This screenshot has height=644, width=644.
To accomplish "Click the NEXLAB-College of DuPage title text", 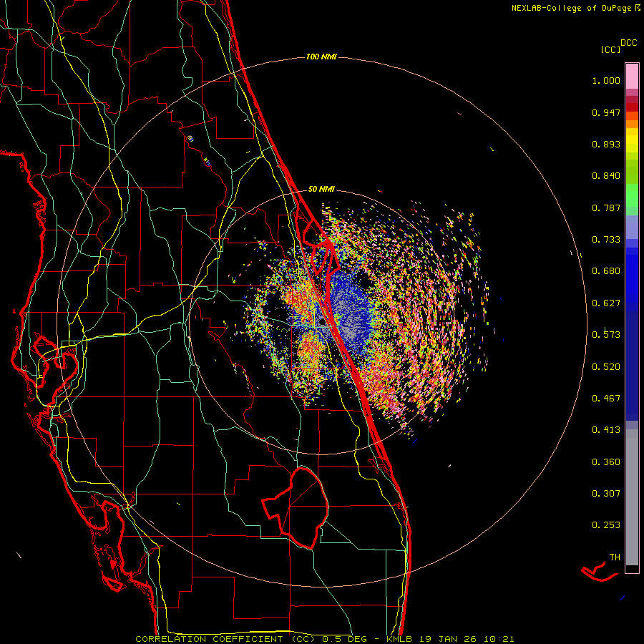I will [x=571, y=8].
